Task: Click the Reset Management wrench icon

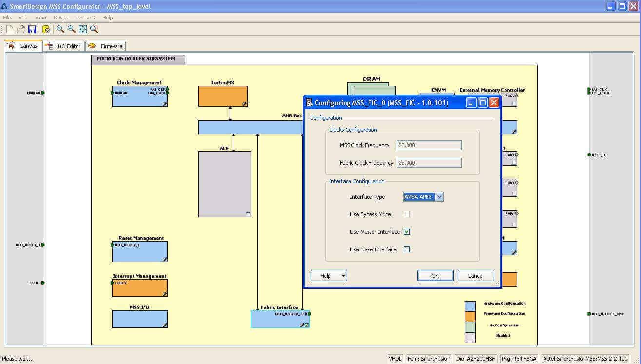Action: click(165, 259)
